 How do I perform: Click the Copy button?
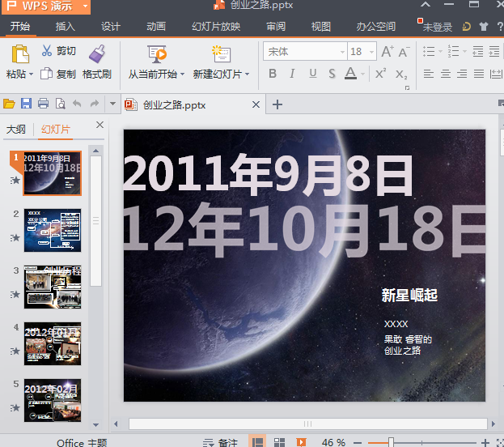58,74
